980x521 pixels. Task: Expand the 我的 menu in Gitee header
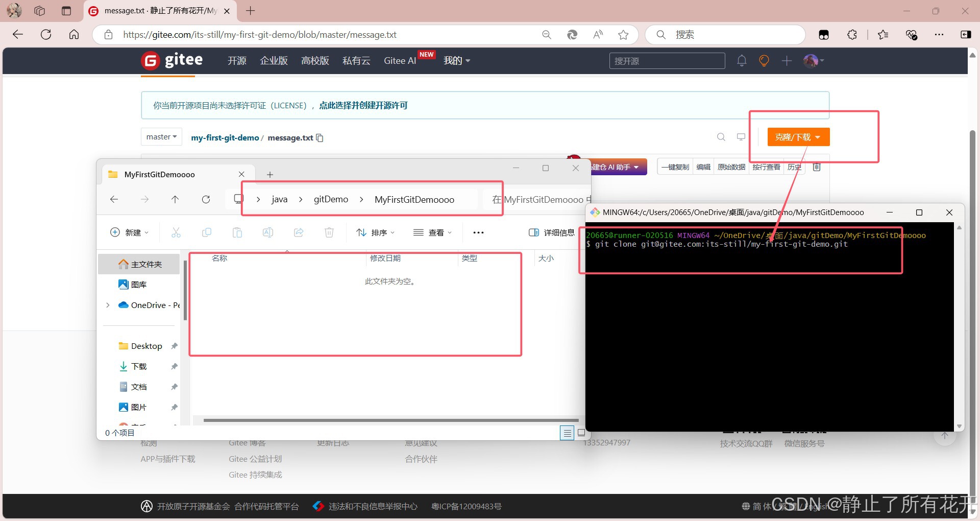(x=457, y=61)
